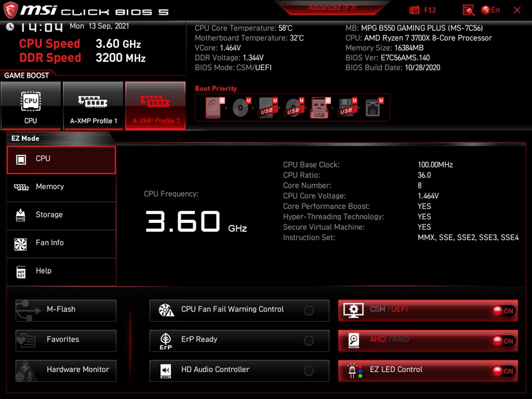Open the BIOS search magnifier icon
This screenshot has width=532, height=399.
pos(468,10)
